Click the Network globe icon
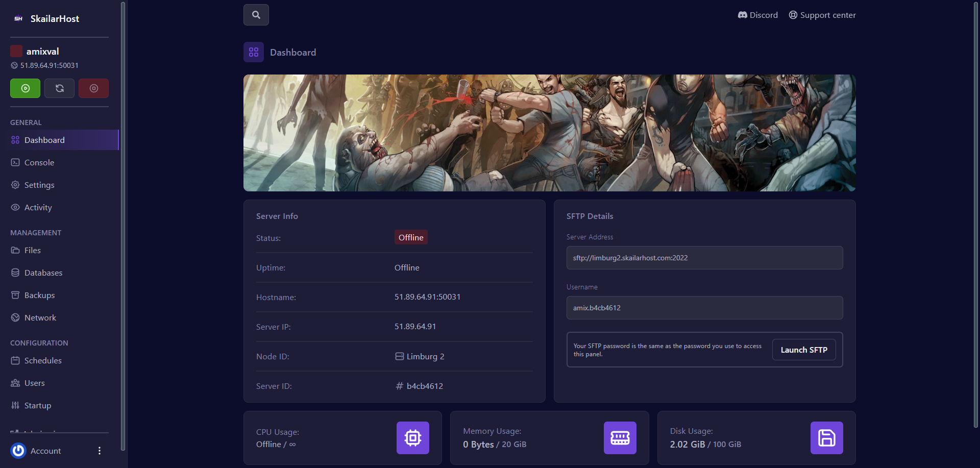This screenshot has height=468, width=980. (x=15, y=317)
